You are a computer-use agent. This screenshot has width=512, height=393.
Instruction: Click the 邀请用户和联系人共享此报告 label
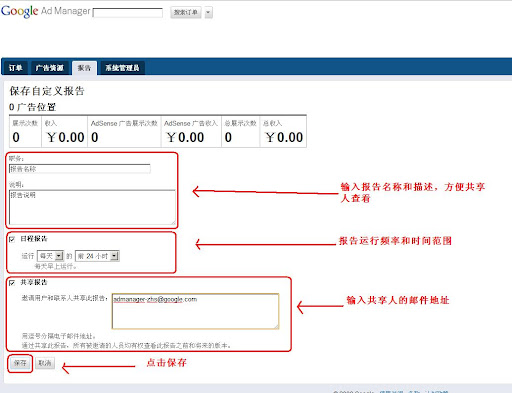(x=65, y=298)
